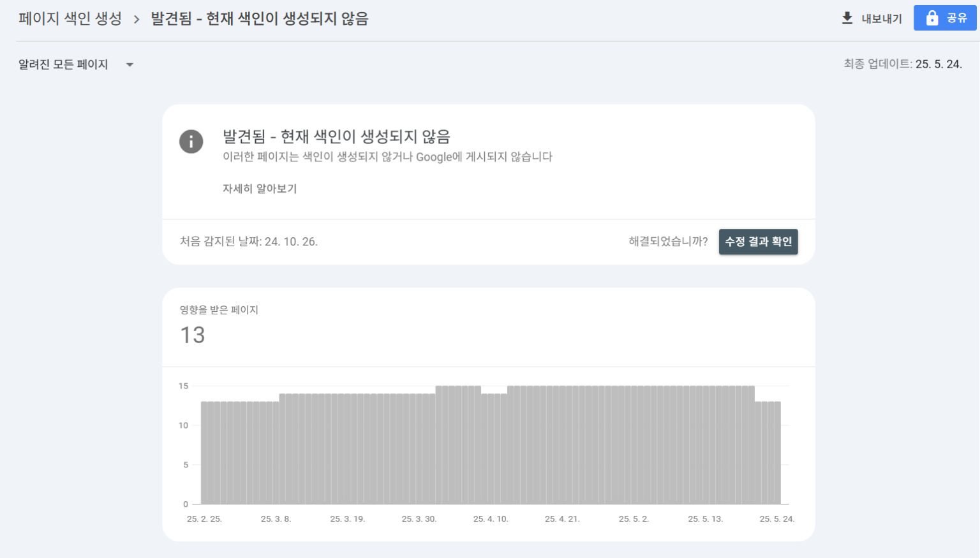This screenshot has width=980, height=558.
Task: Click the 해결되었습니까? text
Action: pos(668,241)
